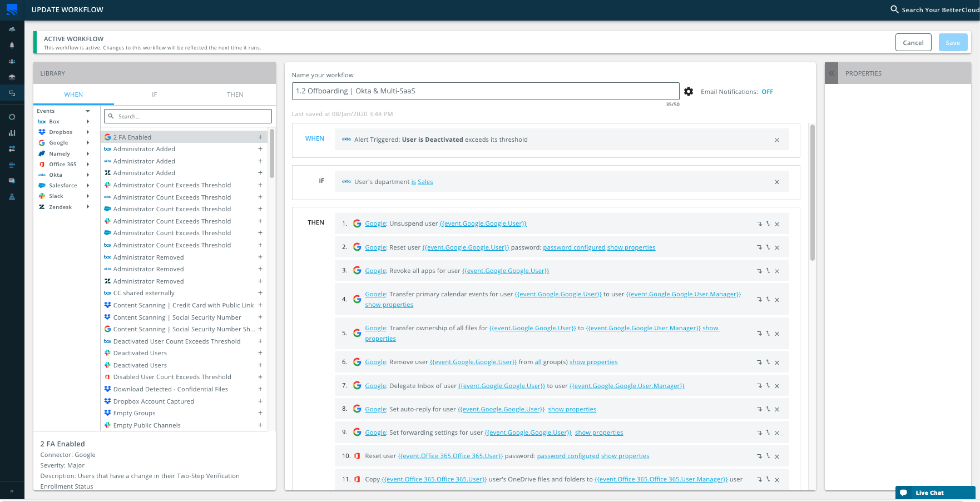The width and height of the screenshot is (980, 502).
Task: Remove action 3 with its X icon
Action: (777, 271)
